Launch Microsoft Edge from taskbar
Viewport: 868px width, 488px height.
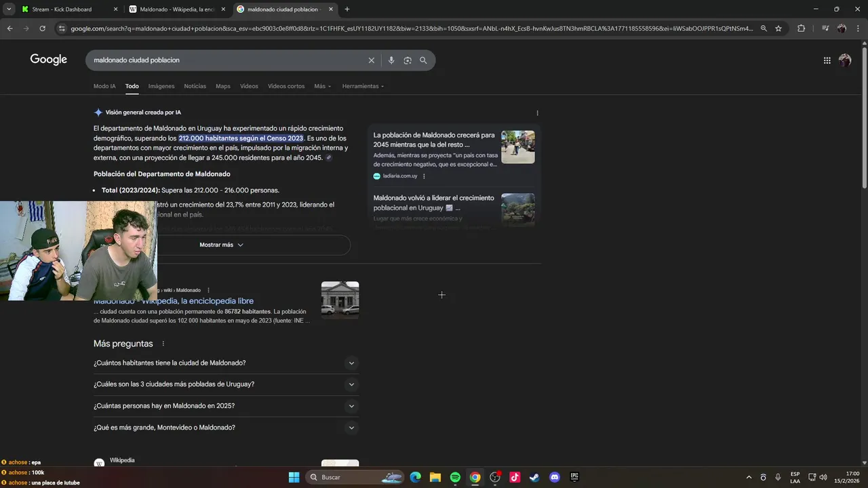click(415, 477)
